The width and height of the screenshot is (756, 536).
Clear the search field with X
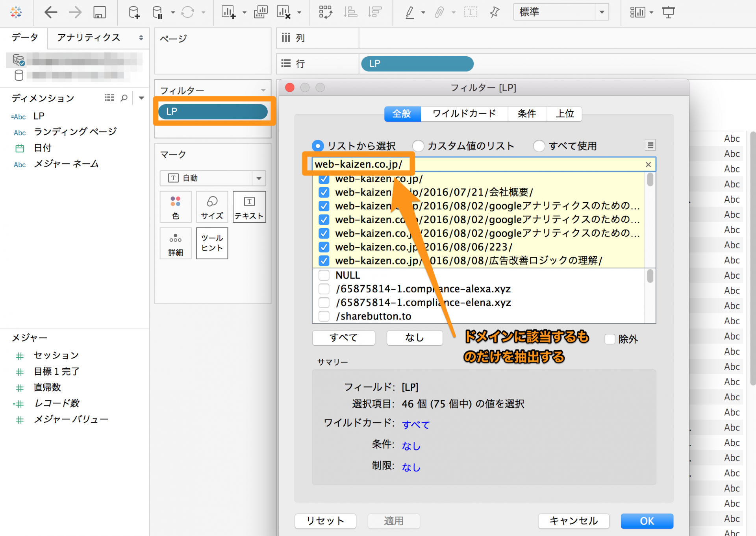pos(648,164)
